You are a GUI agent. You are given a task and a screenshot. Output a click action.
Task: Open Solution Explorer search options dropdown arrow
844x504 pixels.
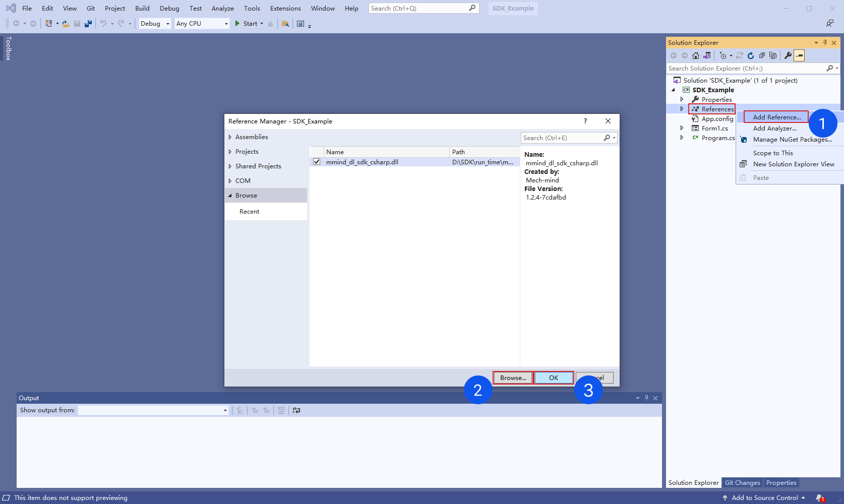pyautogui.click(x=837, y=68)
